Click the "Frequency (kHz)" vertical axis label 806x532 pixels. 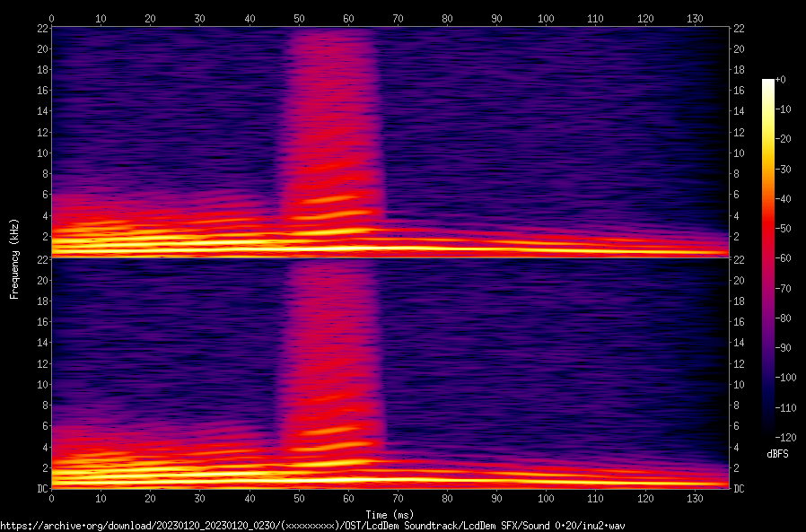tap(14, 257)
